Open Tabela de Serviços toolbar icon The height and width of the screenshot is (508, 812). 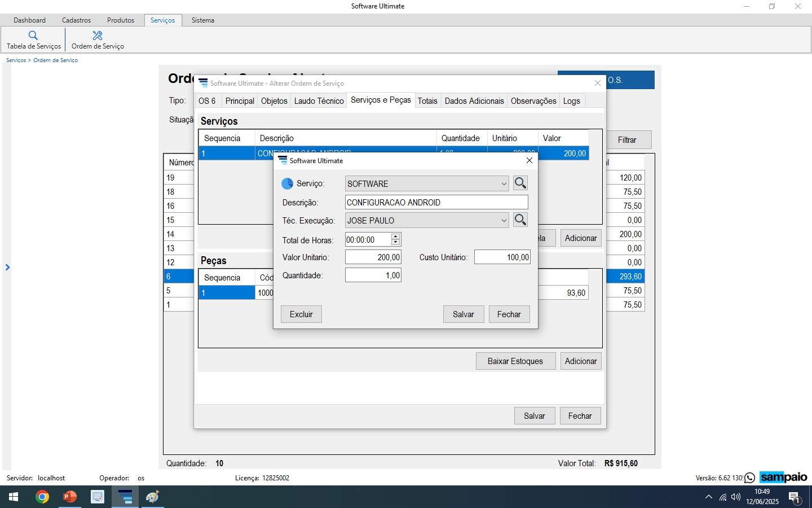tap(33, 40)
